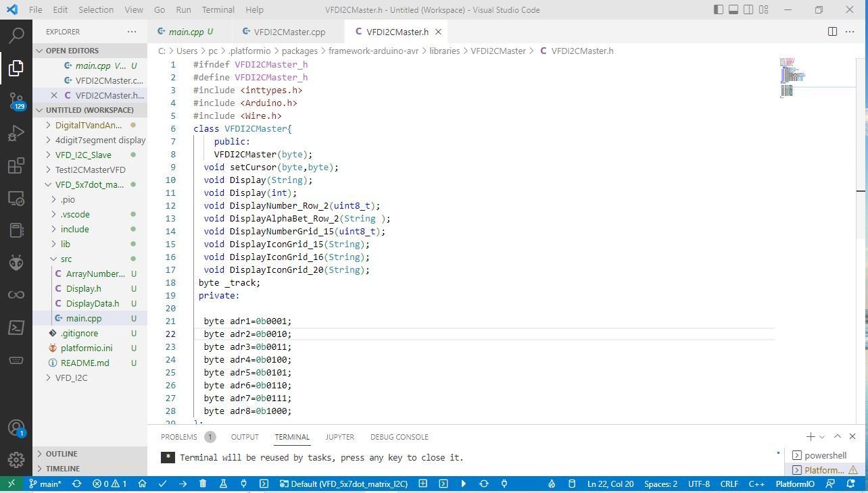The width and height of the screenshot is (868, 493).
Task: Click Ln 22, Col 20 status item
Action: click(x=610, y=484)
